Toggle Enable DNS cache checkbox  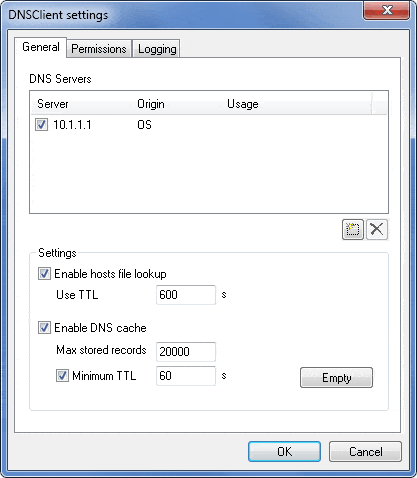point(44,328)
